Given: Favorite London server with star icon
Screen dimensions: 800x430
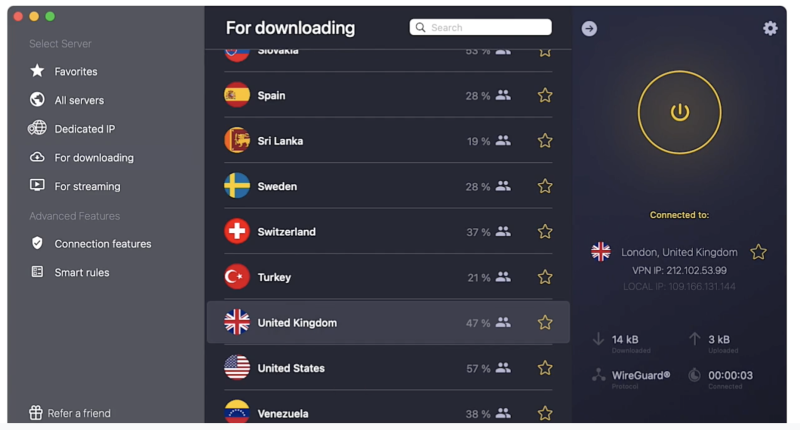Looking at the screenshot, I should (759, 252).
